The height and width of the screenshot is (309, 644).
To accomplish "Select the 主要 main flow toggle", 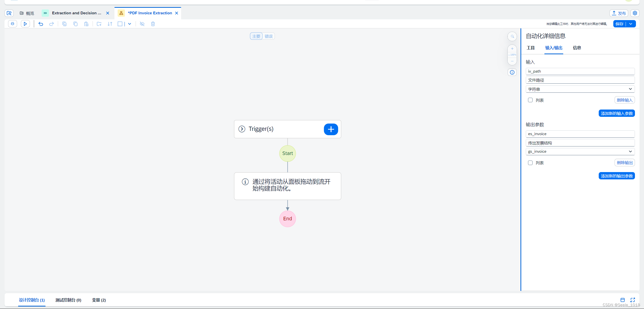I will [256, 36].
